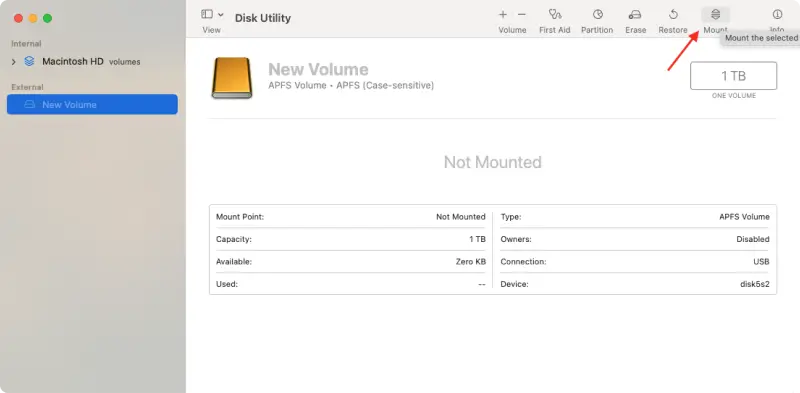
Task: Expand the Macintosh HD disclosure arrow
Action: click(14, 62)
